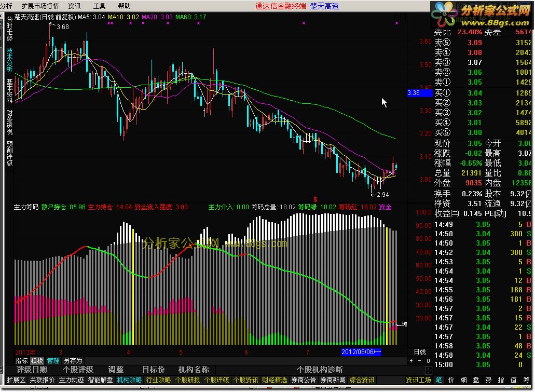This screenshot has width=535, height=392.
Task: Click the 3.68 high price annotation
Action: point(63,26)
